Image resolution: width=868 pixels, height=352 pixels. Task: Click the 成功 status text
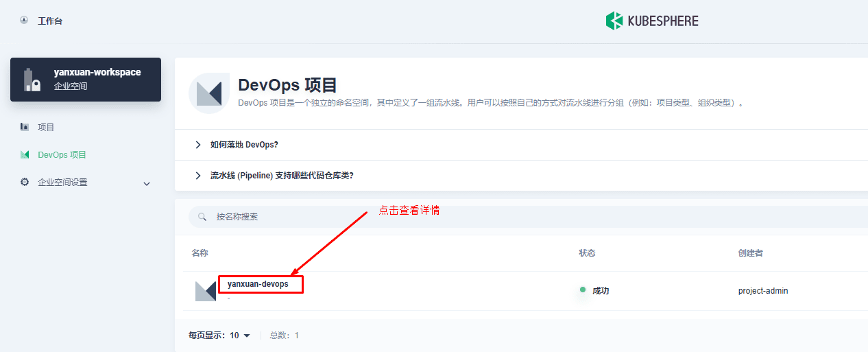[601, 291]
